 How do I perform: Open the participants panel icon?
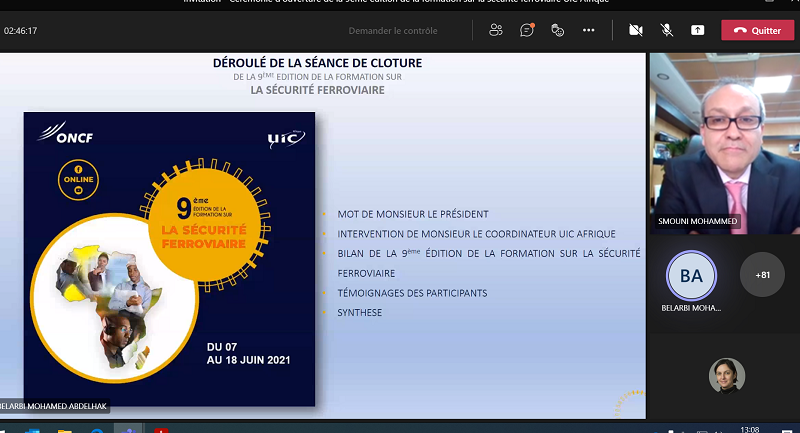tap(495, 31)
